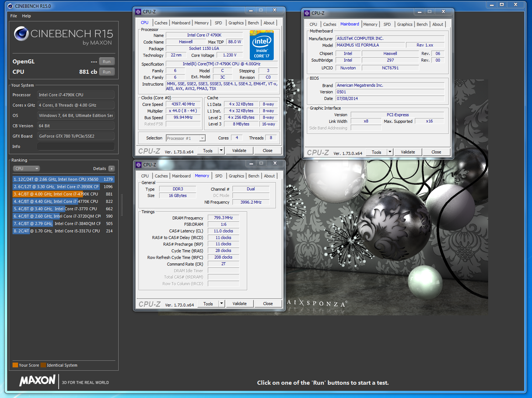
Task: Open Bench tab in Memory window
Action: tap(254, 176)
